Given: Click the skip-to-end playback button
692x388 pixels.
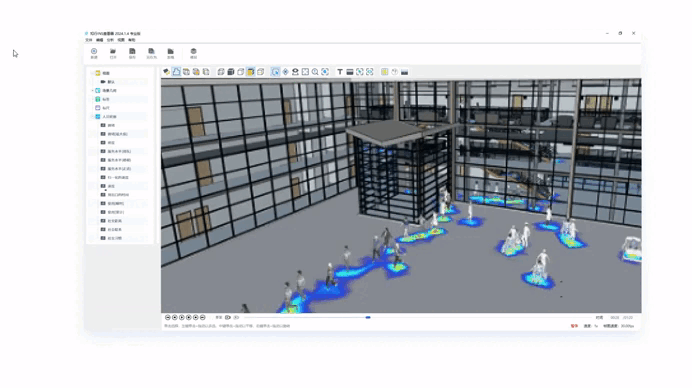Looking at the screenshot, I should [203, 317].
